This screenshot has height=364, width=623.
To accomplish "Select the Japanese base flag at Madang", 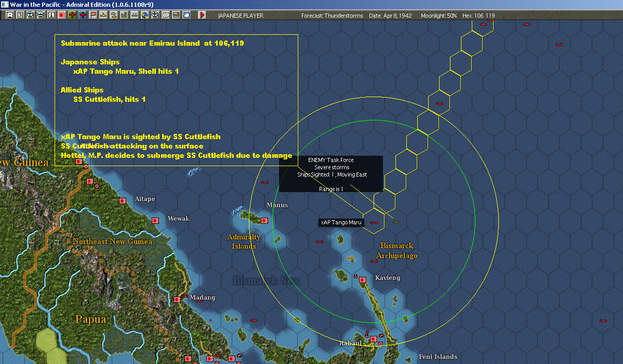I will point(177,299).
